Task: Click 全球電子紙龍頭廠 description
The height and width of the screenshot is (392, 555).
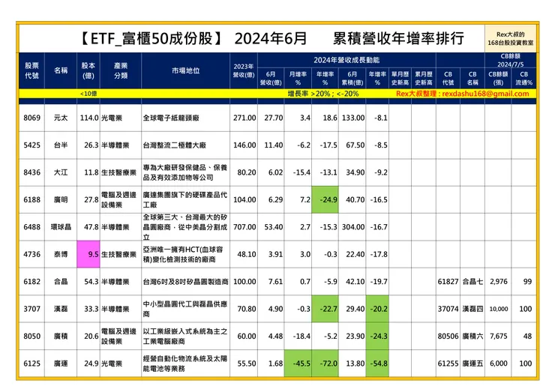Action: (x=171, y=118)
